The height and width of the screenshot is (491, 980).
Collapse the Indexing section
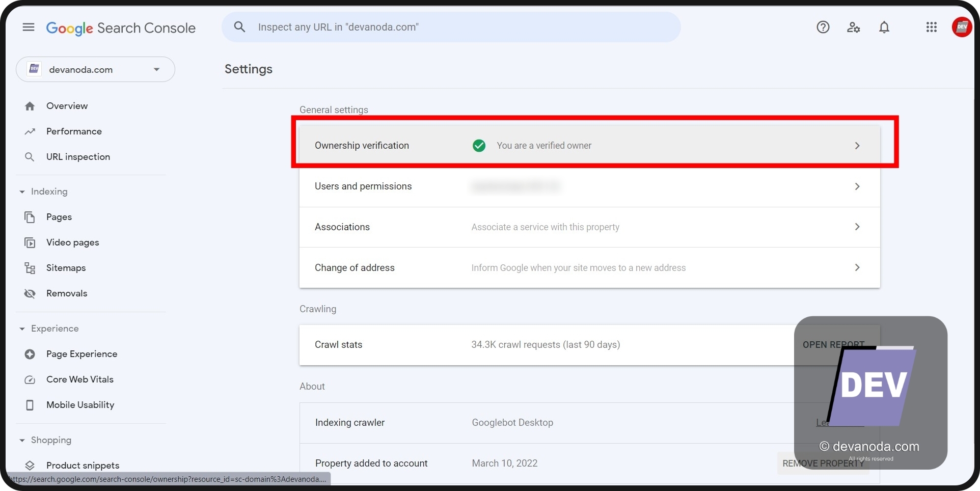[x=22, y=192]
